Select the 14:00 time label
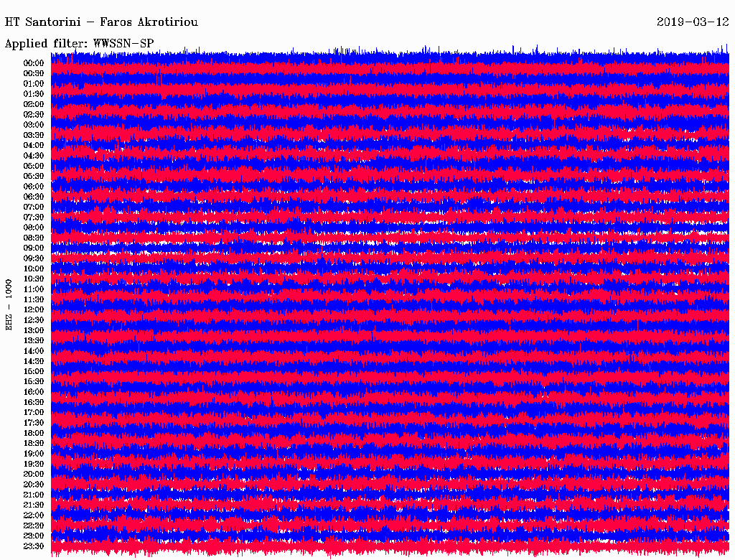Image resolution: width=735 pixels, height=560 pixels. click(x=34, y=351)
